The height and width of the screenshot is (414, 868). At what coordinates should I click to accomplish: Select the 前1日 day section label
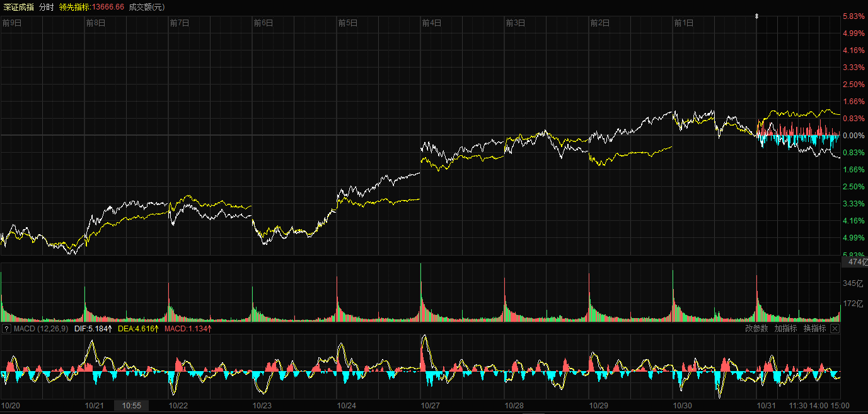pos(683,23)
